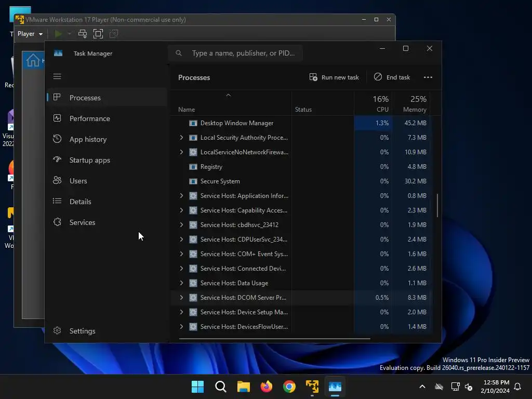
Task: Expand Service Host: COM+ Event System
Action: point(181,254)
